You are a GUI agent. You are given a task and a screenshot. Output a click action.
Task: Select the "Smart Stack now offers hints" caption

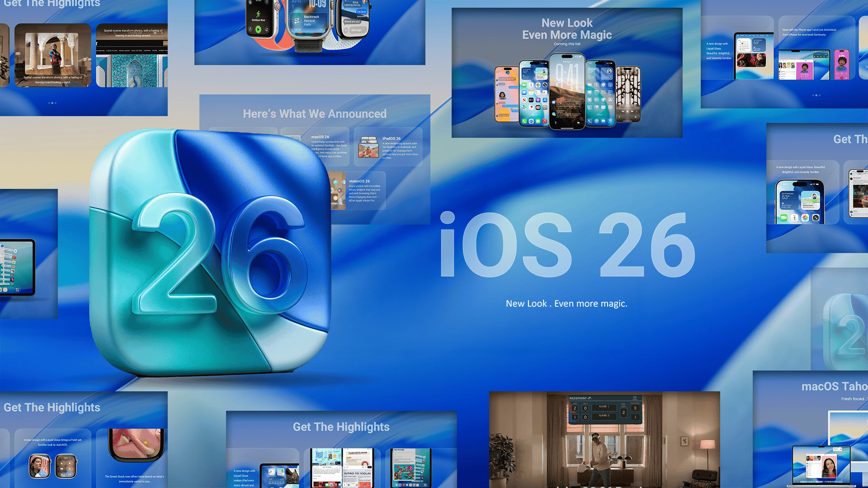(x=134, y=479)
